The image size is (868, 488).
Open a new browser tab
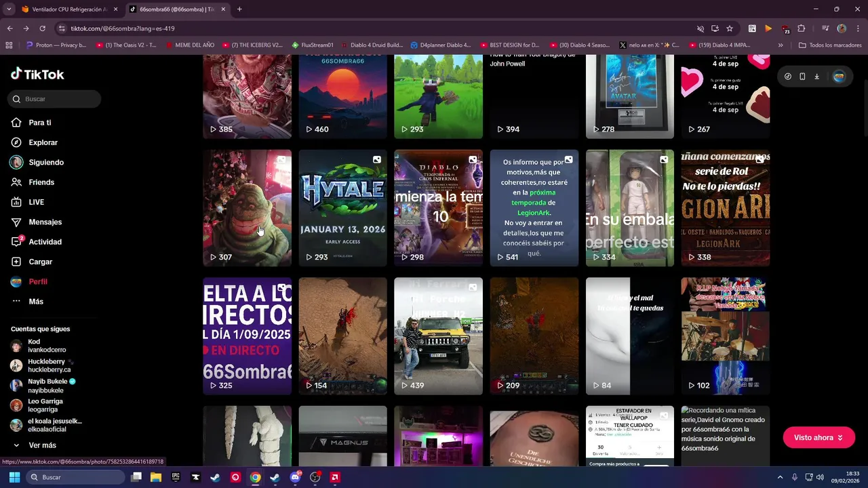(x=239, y=9)
